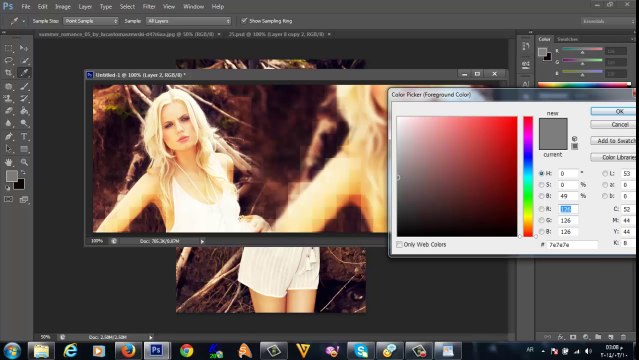Image resolution: width=639 pixels, height=360 pixels.
Task: Select the Path Selection tool
Action: click(x=8, y=149)
